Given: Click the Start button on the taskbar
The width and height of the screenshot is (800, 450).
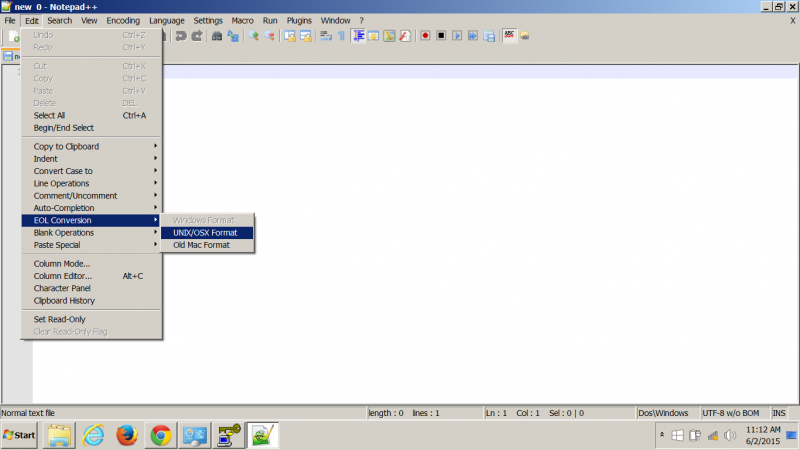Looking at the screenshot, I should point(19,435).
